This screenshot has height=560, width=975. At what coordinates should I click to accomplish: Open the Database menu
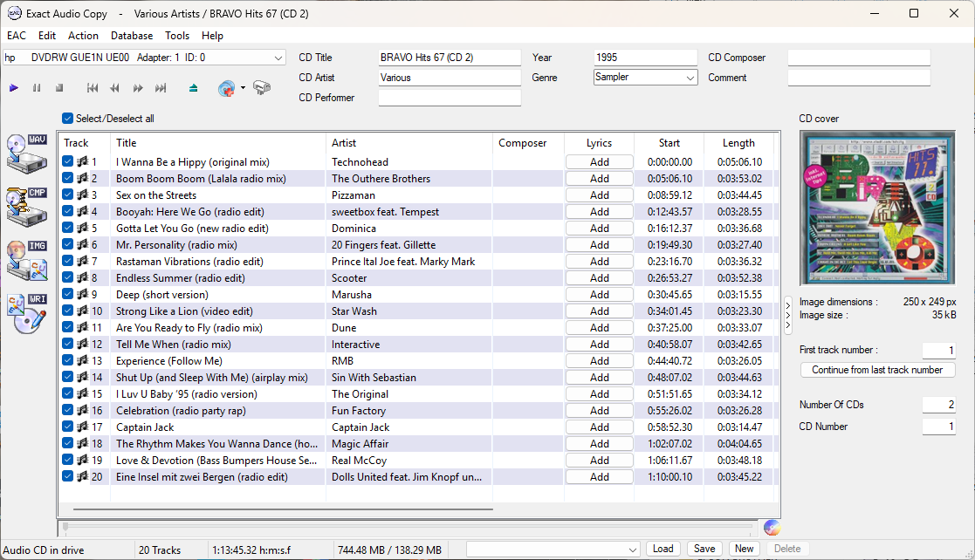pos(132,36)
